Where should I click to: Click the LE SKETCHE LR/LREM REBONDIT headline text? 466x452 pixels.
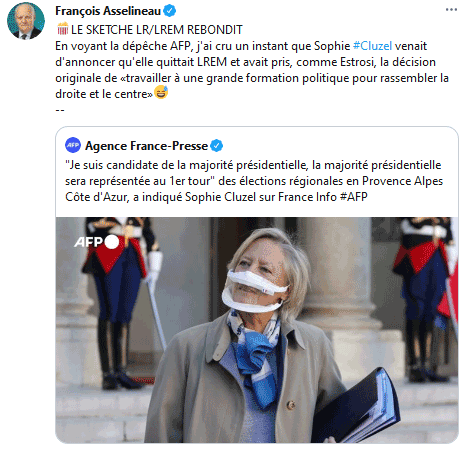pyautogui.click(x=157, y=30)
